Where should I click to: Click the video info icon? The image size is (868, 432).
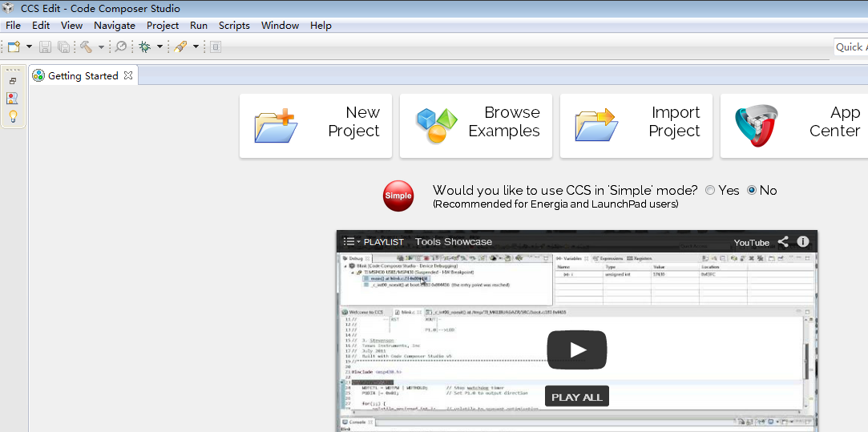tap(802, 241)
